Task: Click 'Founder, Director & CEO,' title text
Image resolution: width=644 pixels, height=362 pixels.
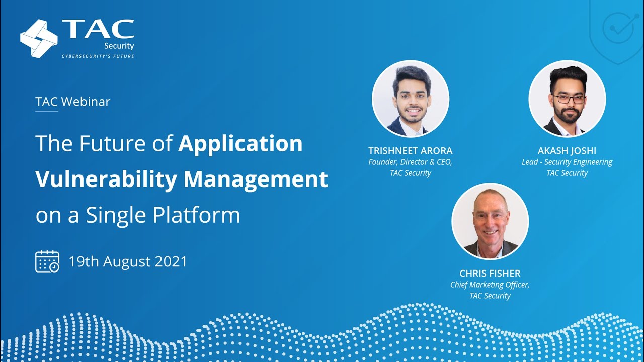Action: pyautogui.click(x=411, y=162)
